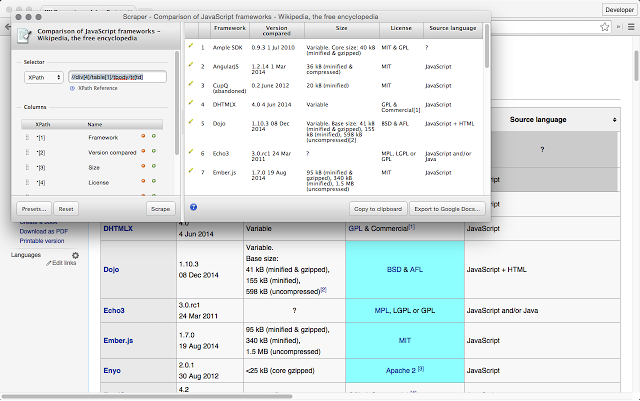Click the Size results column header

(342, 31)
